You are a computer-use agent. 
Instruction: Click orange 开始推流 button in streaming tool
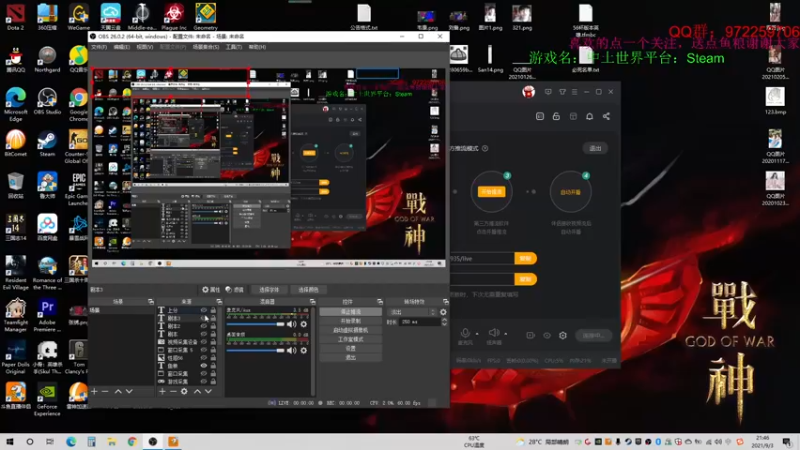(x=491, y=192)
